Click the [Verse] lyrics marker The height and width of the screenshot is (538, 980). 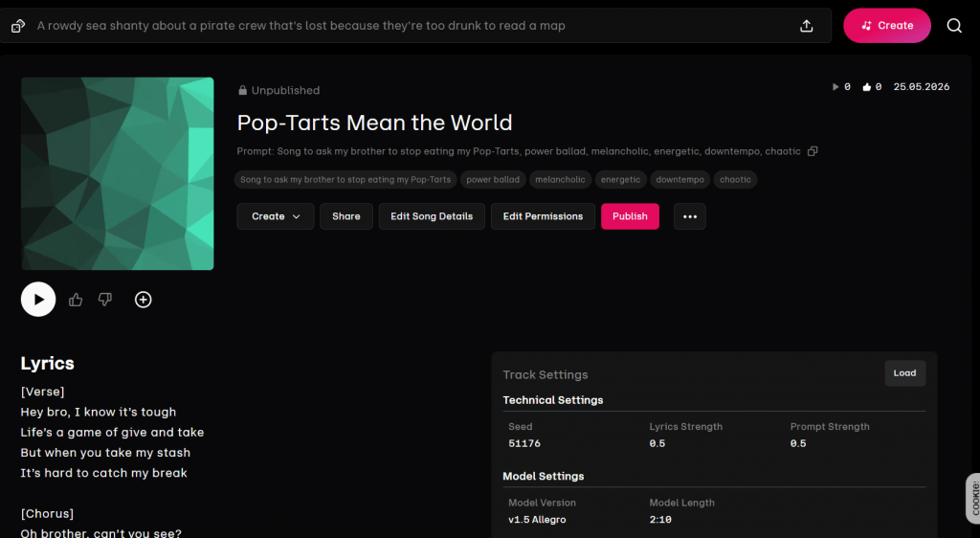[42, 392]
